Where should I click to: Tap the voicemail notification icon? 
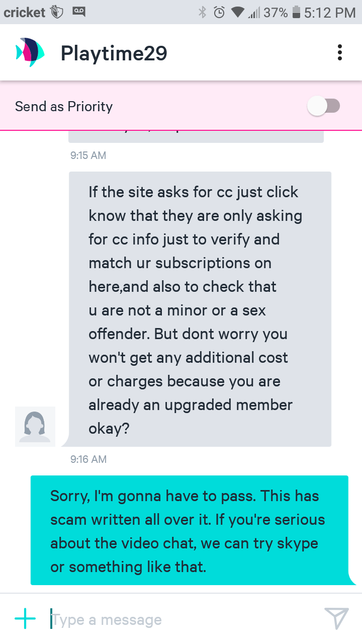point(78,11)
